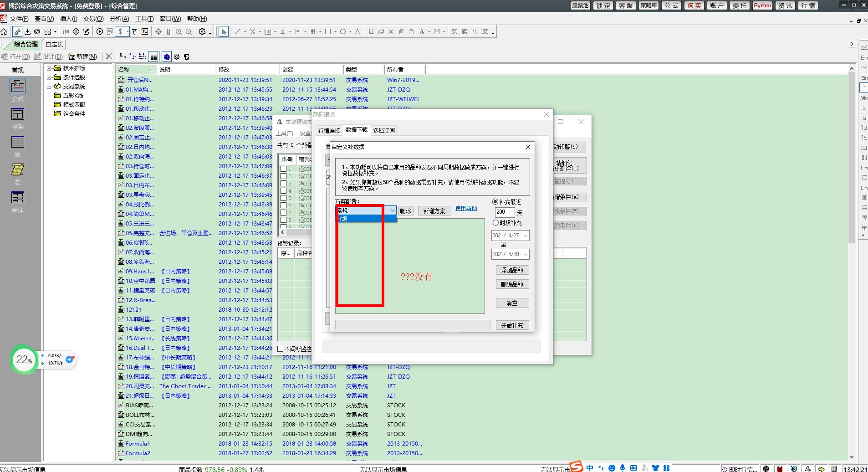Click the 开始补充 button
Screen dimensions: 868x472
tap(512, 325)
